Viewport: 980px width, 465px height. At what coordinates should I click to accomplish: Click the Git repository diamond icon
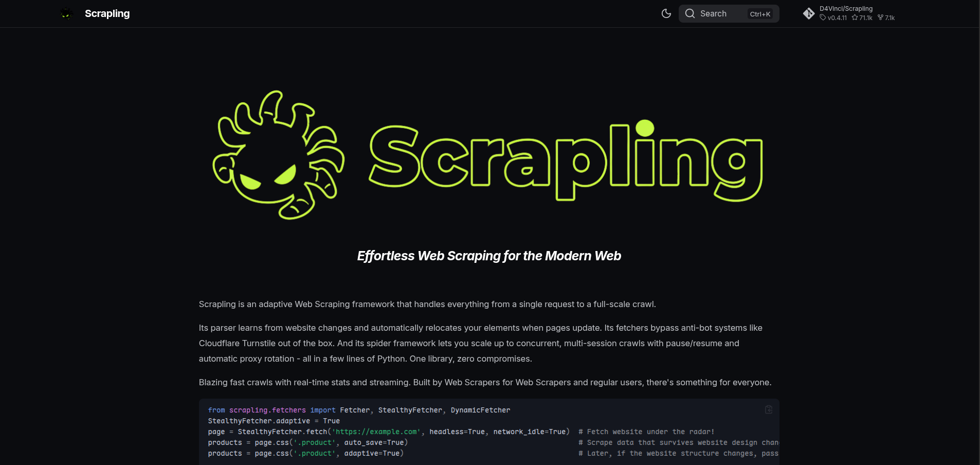[x=809, y=13]
